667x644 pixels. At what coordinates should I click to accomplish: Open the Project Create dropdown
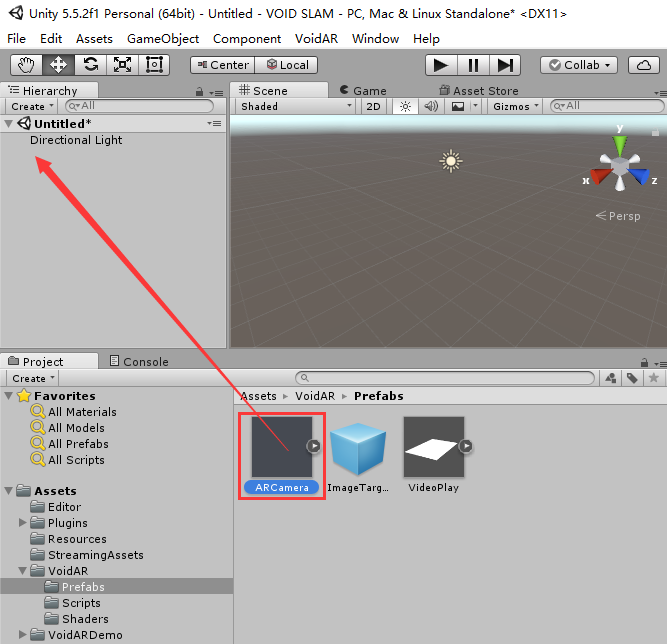click(33, 378)
